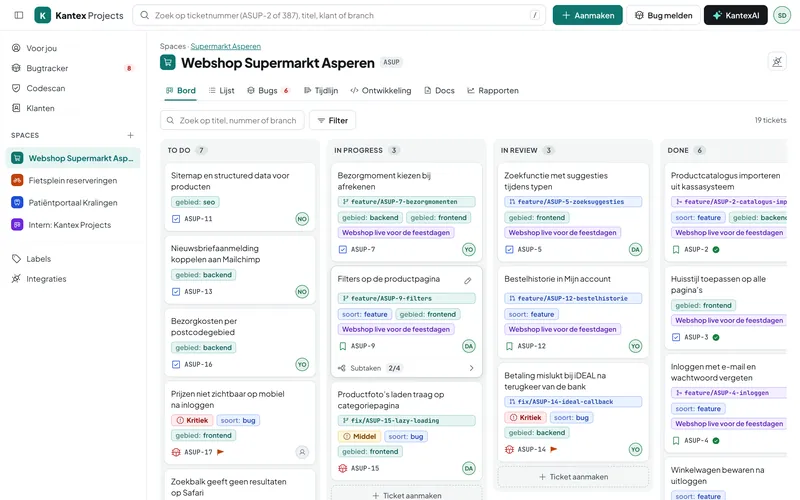The width and height of the screenshot is (800, 500).
Task: Click the Fietsplein reserveringen space icon
Action: tap(17, 180)
